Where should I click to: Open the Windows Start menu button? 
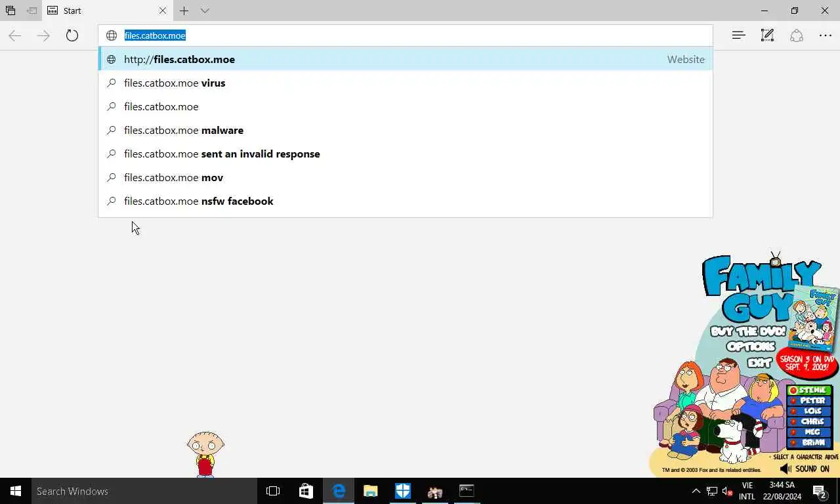[16, 491]
